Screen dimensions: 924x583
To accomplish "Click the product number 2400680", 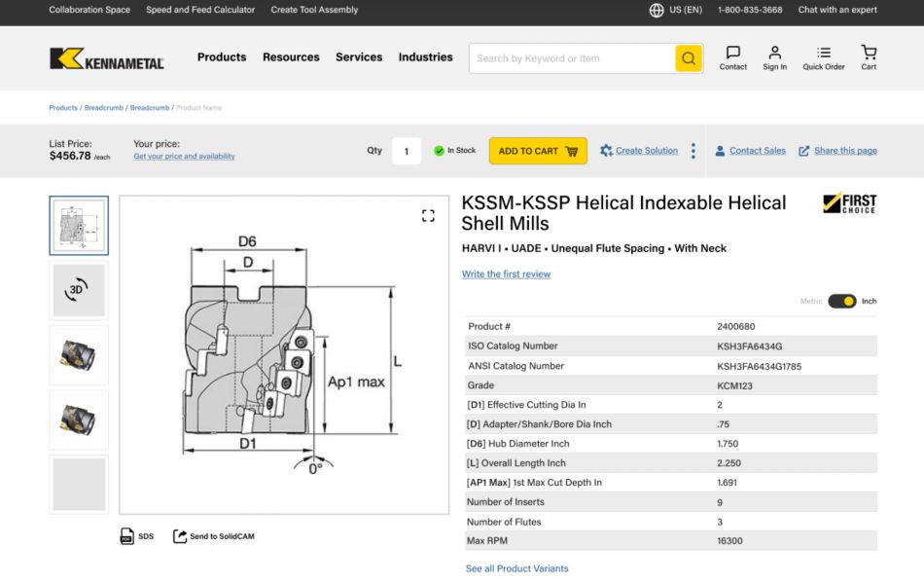I will click(x=736, y=327).
